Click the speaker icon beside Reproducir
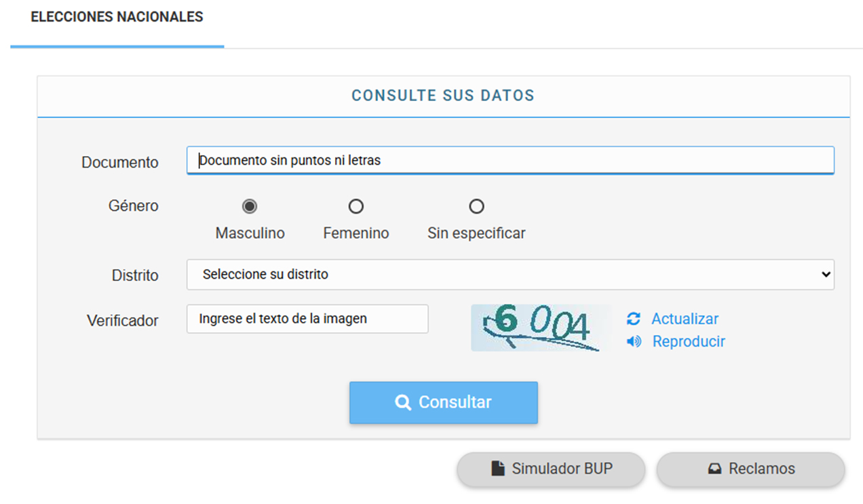This screenshot has width=863, height=504. point(634,341)
